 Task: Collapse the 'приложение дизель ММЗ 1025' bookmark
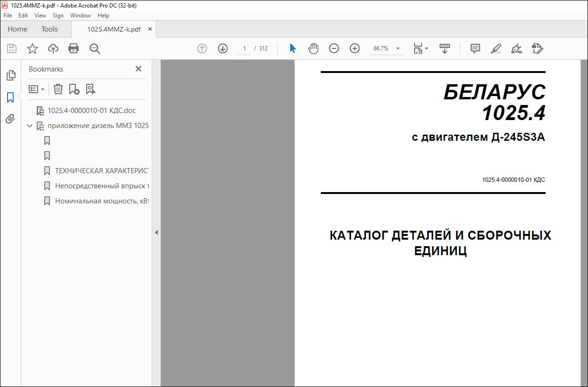[x=30, y=126]
